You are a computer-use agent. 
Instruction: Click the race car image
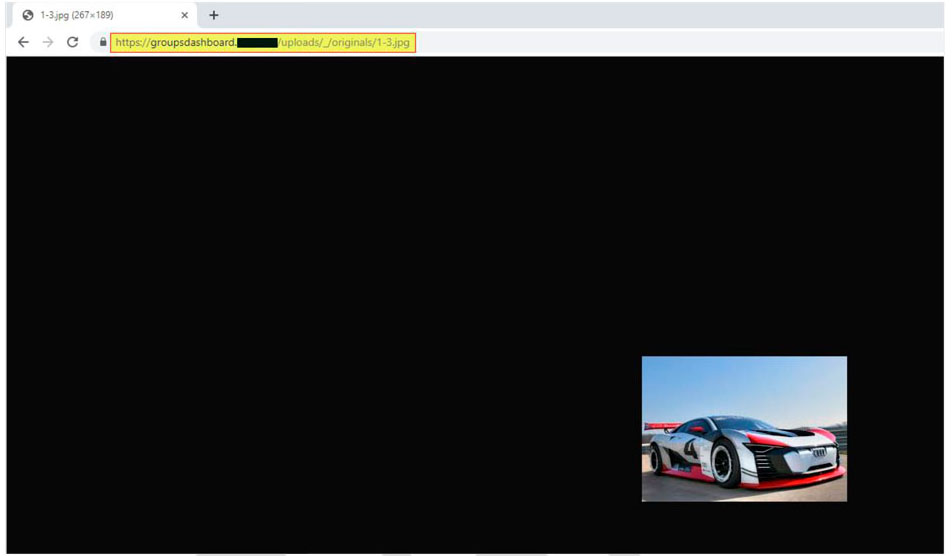744,428
